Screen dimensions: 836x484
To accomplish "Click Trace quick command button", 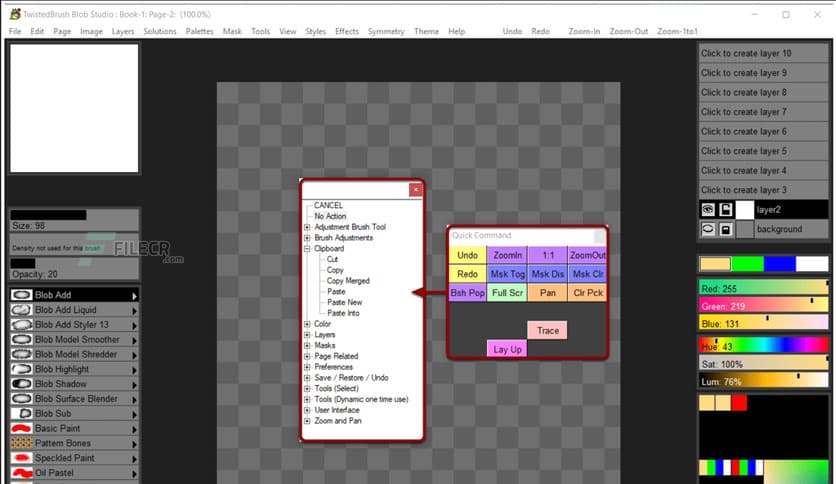I will [x=548, y=330].
